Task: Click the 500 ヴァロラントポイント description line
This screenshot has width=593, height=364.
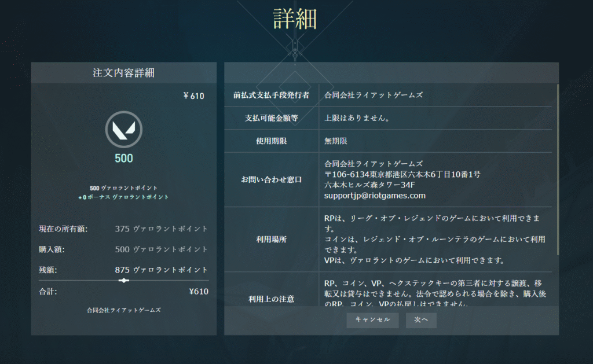Action: pyautogui.click(x=124, y=188)
